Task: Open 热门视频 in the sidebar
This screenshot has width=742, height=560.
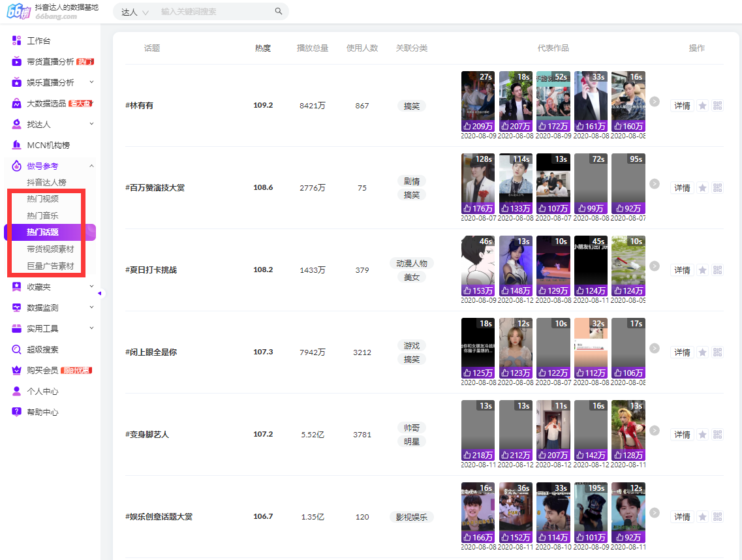Action: (x=42, y=198)
